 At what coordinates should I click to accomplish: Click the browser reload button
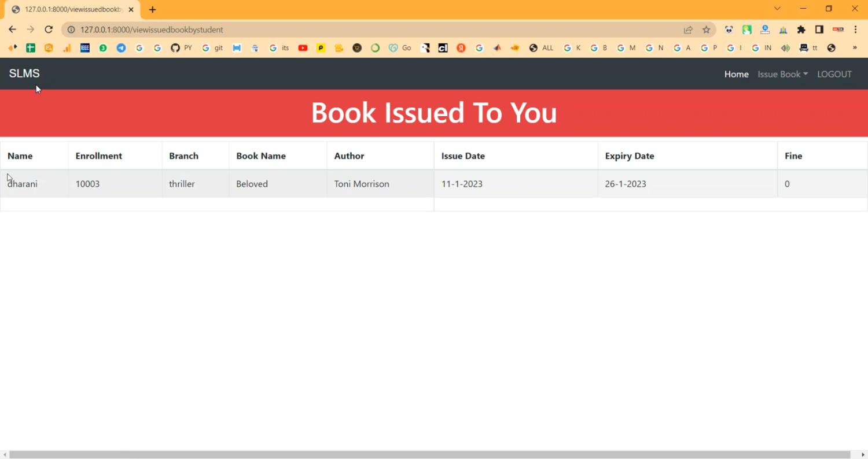49,29
